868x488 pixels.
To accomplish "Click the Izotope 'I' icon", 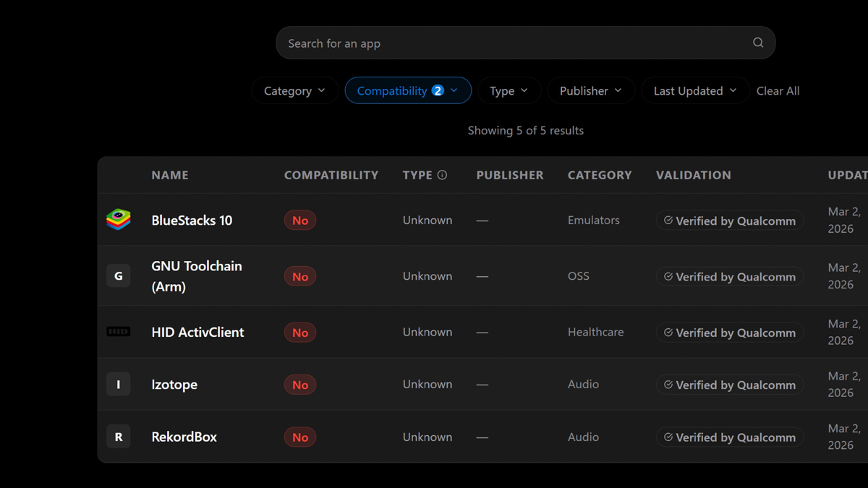I will point(119,384).
